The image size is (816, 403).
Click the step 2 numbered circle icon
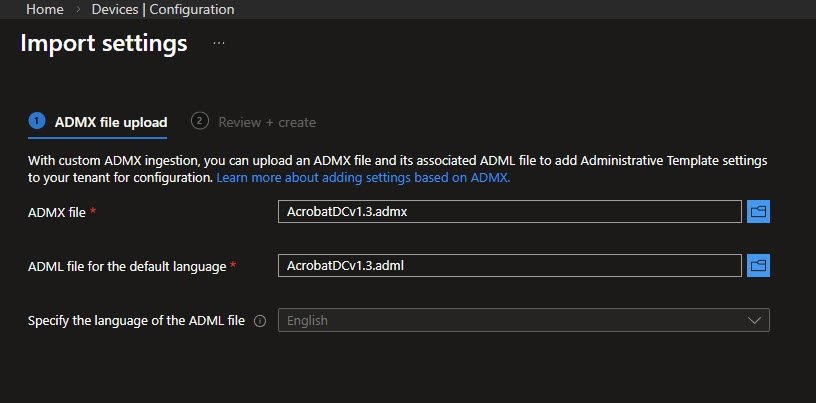(x=200, y=121)
